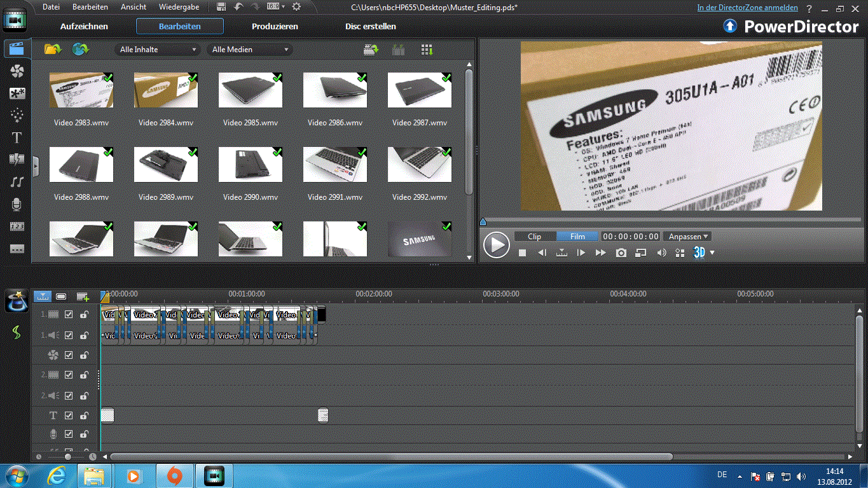Screen dimensions: 868x488
Task: Open the Alle Medien filter dropdown
Action: (x=250, y=49)
